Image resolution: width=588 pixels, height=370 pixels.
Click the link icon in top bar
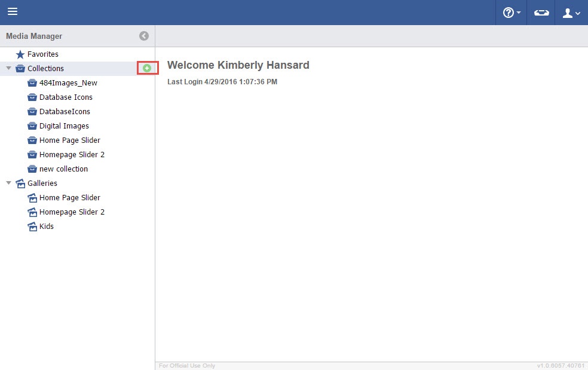point(541,13)
